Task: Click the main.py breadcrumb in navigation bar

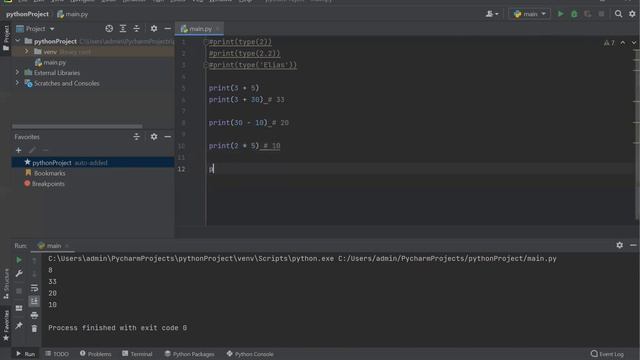Action: [73, 14]
